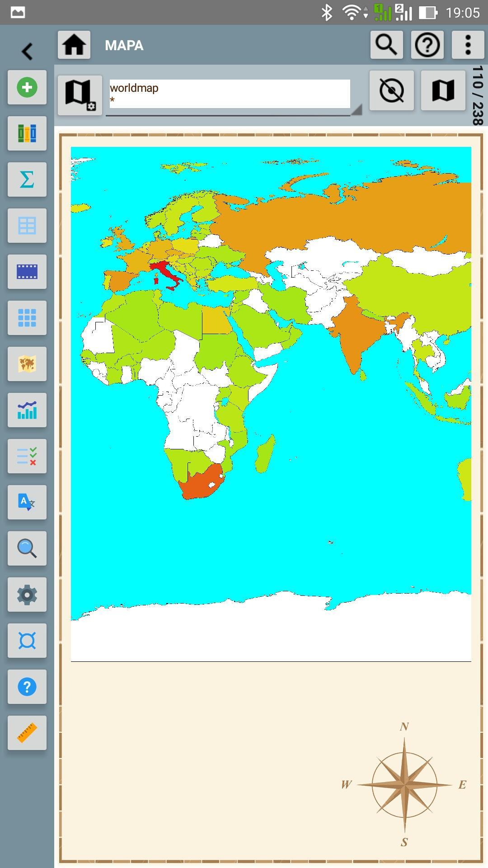Open the blue question mark help in sidebar
This screenshot has height=868, width=488.
(27, 687)
